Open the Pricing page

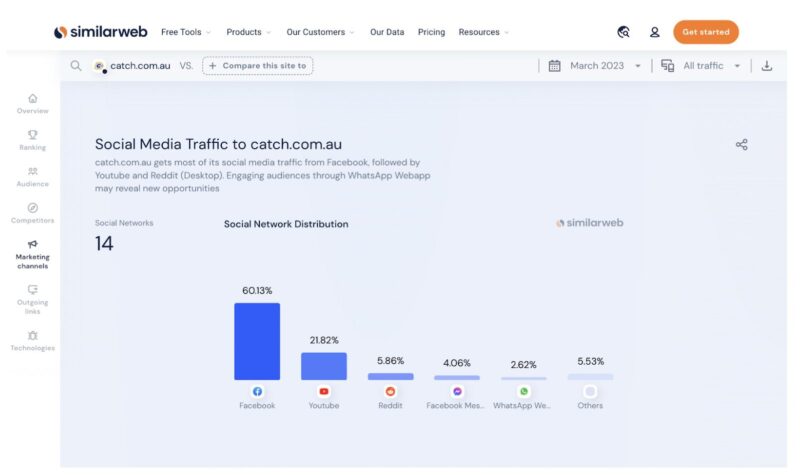[x=431, y=32]
